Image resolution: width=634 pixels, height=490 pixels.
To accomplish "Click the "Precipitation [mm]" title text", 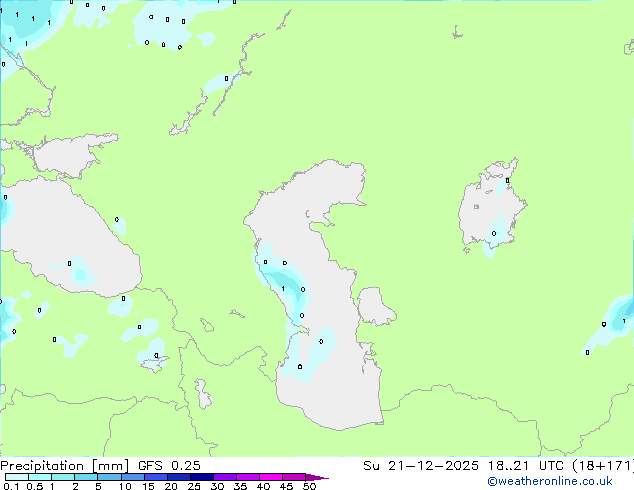I will pyautogui.click(x=65, y=466).
